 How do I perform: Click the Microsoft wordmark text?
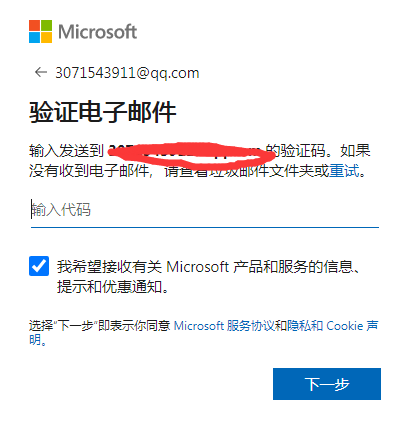(98, 32)
